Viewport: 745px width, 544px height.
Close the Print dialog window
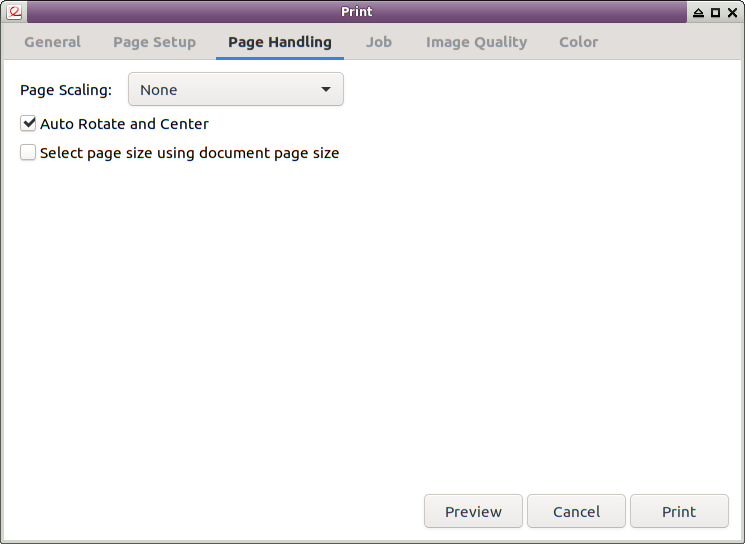pos(732,12)
